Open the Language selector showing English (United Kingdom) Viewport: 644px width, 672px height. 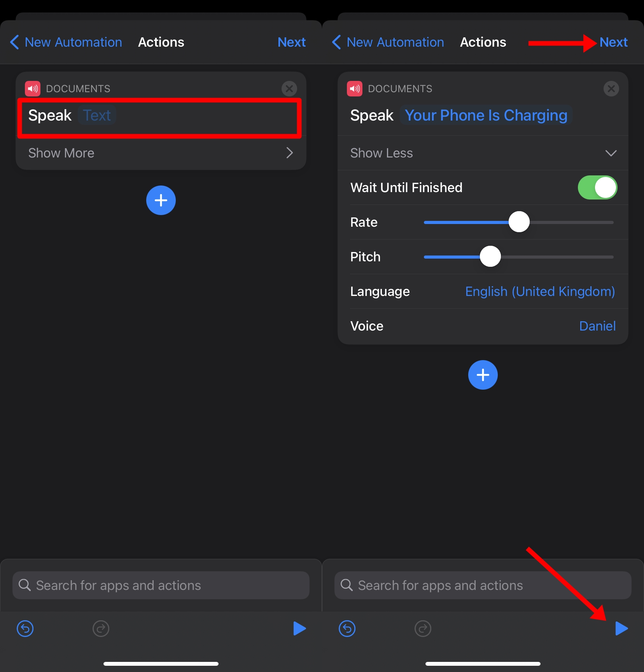point(540,291)
